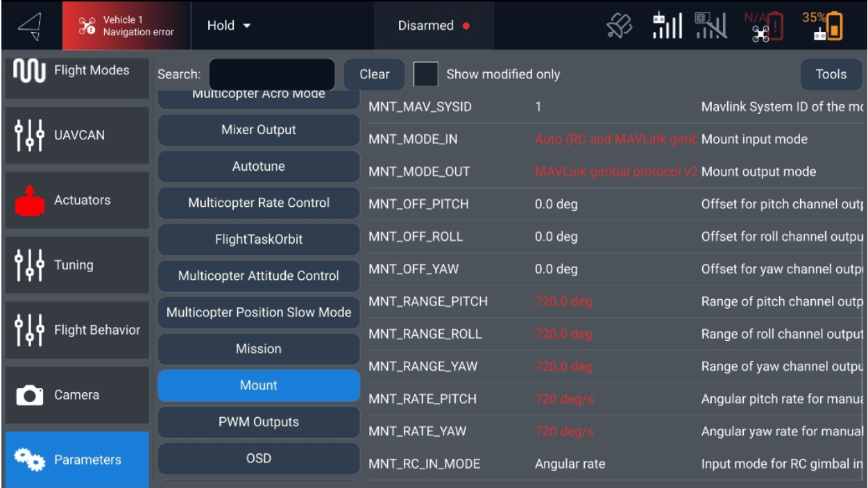Edit the MNT_MODE_OUT value
Screen dimensions: 868x488
[615, 171]
